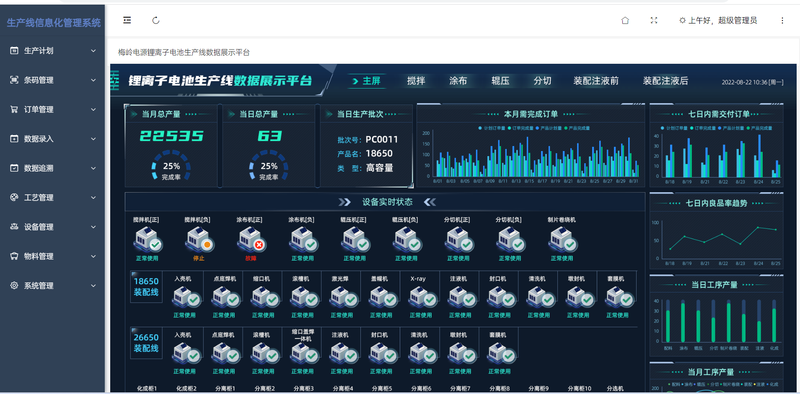This screenshot has height=394, width=800.
Task: Click the 物料管理 sidebar icon
Action: [14, 256]
